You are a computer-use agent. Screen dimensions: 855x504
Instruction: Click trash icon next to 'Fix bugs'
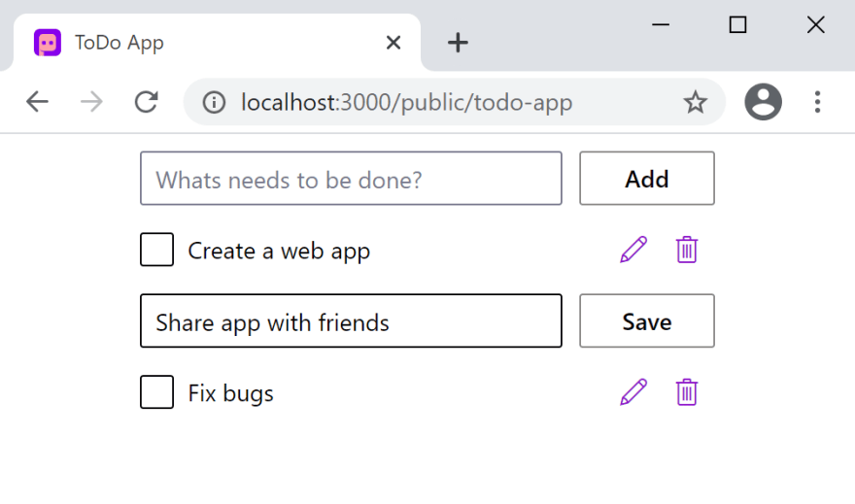[687, 392]
